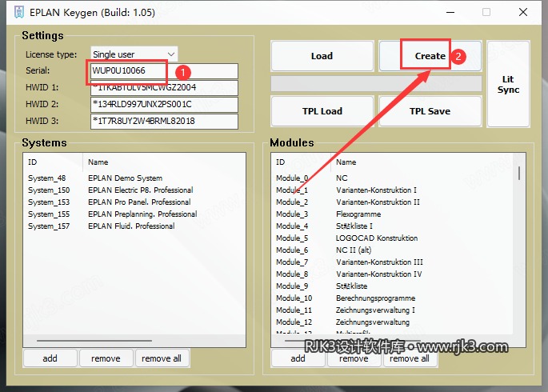548x392 pixels.
Task: Click the Name column header in the Systems list
Action: [164, 162]
